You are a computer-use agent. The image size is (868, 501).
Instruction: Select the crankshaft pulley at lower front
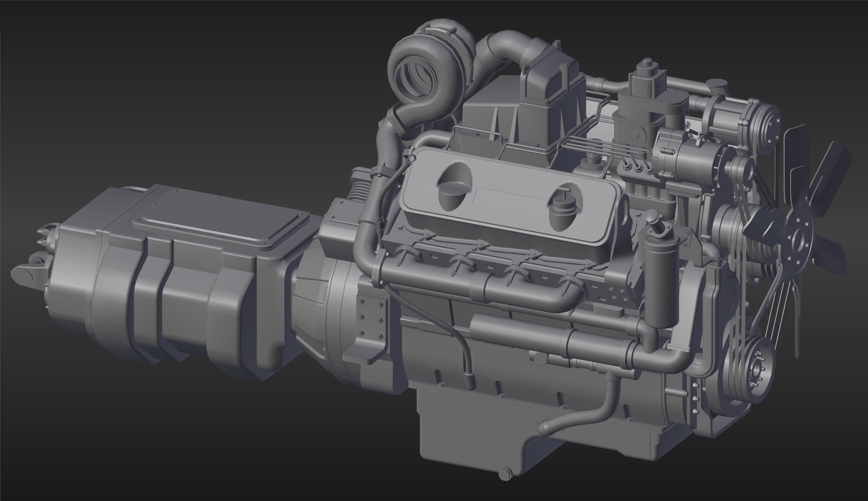[759, 367]
